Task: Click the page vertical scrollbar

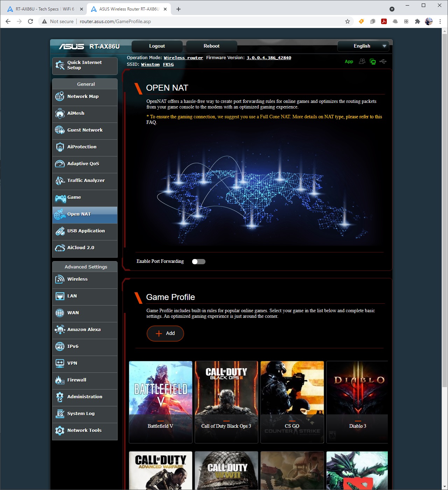Action: coord(444,245)
